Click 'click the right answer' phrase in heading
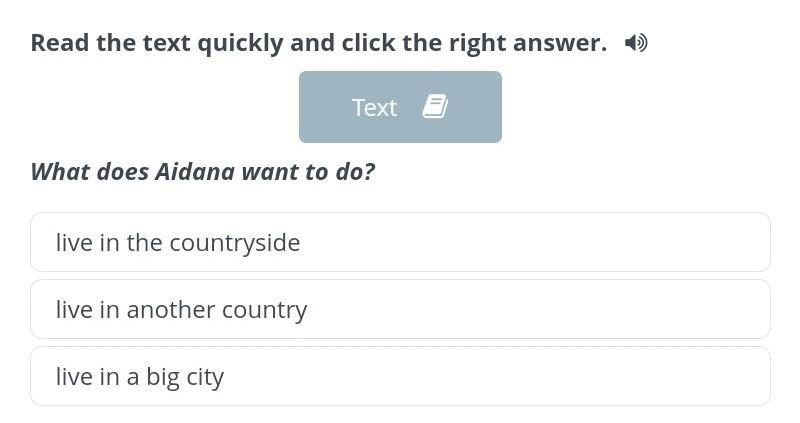The image size is (800, 423). (x=474, y=43)
